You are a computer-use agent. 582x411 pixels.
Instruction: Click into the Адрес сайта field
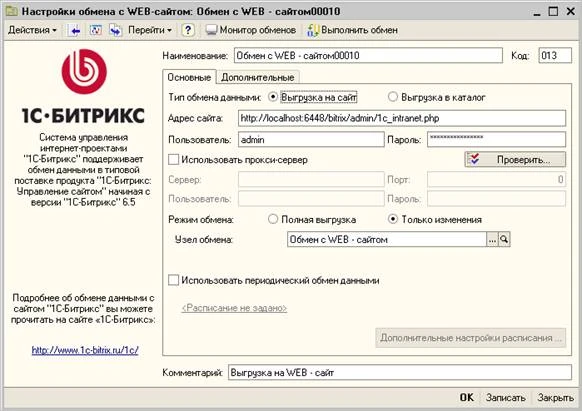[402, 118]
